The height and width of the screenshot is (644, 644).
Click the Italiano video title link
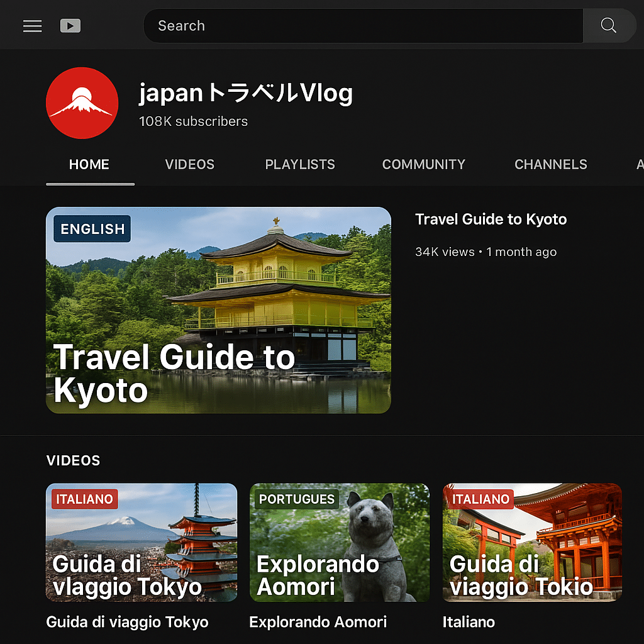(469, 622)
